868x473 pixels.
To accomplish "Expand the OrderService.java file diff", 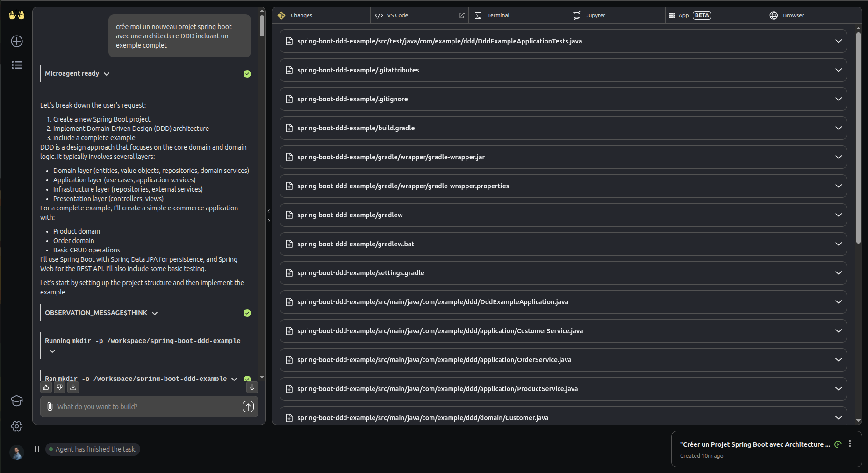I will tap(838, 360).
